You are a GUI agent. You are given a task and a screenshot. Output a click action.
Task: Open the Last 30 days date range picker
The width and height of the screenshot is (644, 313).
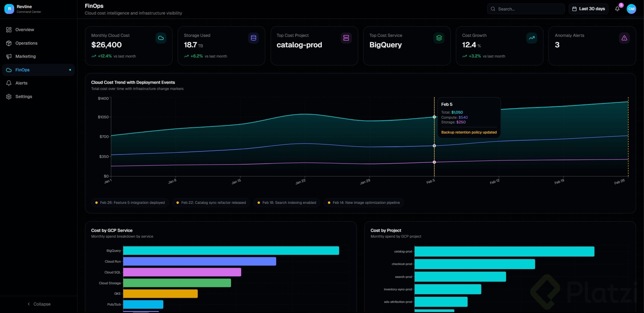pyautogui.click(x=589, y=9)
